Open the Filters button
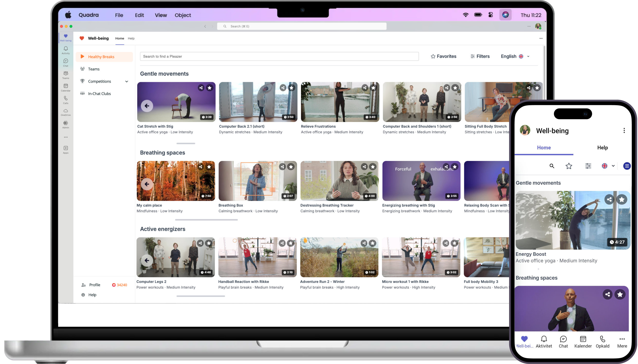 [x=480, y=56]
